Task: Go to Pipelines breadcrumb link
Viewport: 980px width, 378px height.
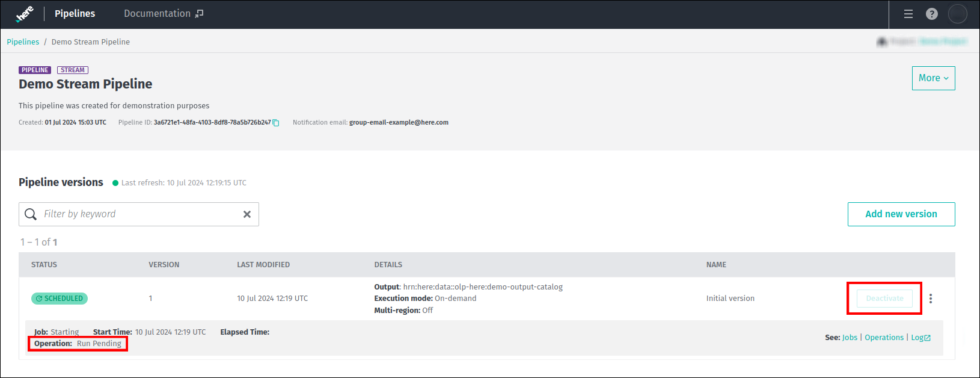Action: (x=23, y=42)
